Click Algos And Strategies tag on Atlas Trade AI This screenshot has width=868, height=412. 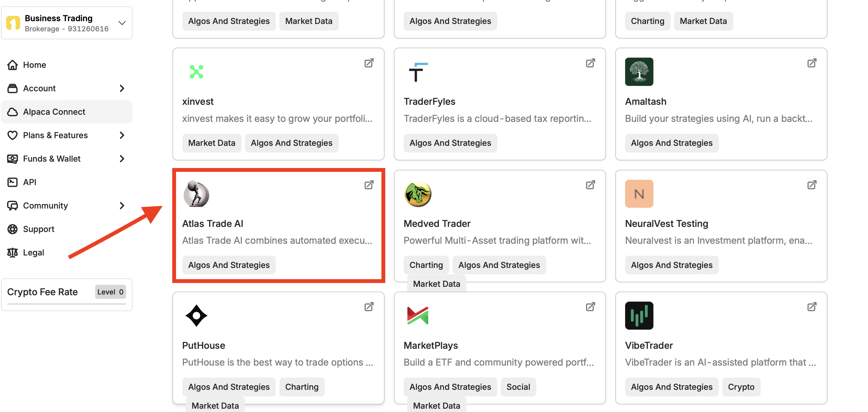(229, 265)
